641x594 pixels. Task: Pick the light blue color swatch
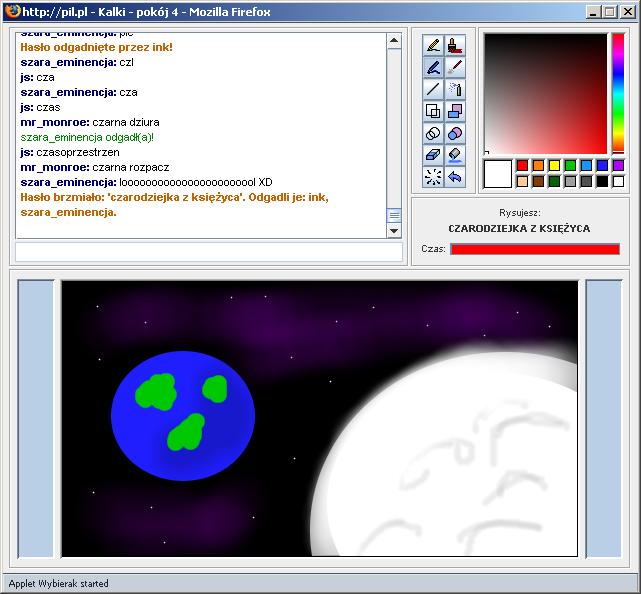[586, 165]
